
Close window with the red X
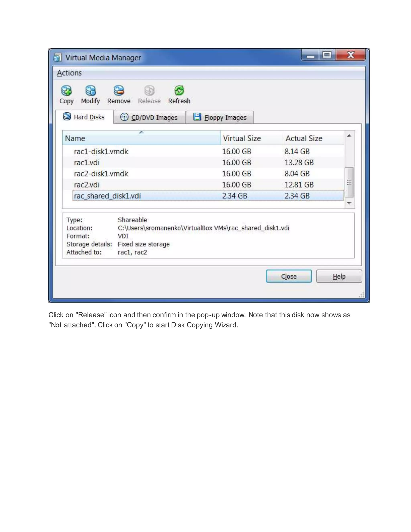pyautogui.click(x=351, y=55)
